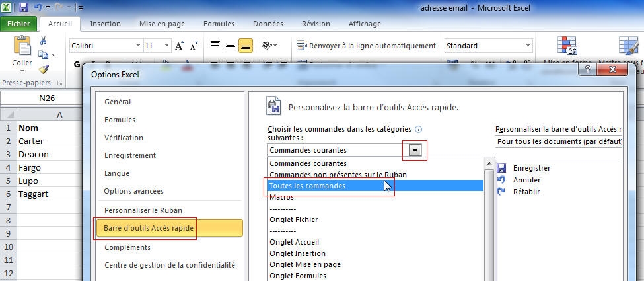Click the Increase Font Size icon
The image size is (644, 281).
click(x=180, y=46)
